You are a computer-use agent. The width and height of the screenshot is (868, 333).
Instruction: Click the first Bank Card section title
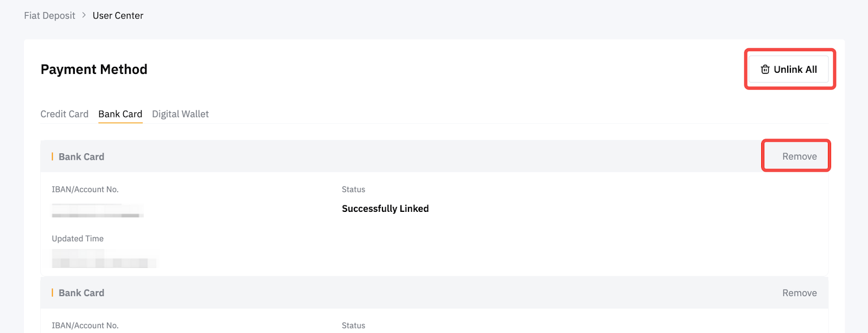81,156
